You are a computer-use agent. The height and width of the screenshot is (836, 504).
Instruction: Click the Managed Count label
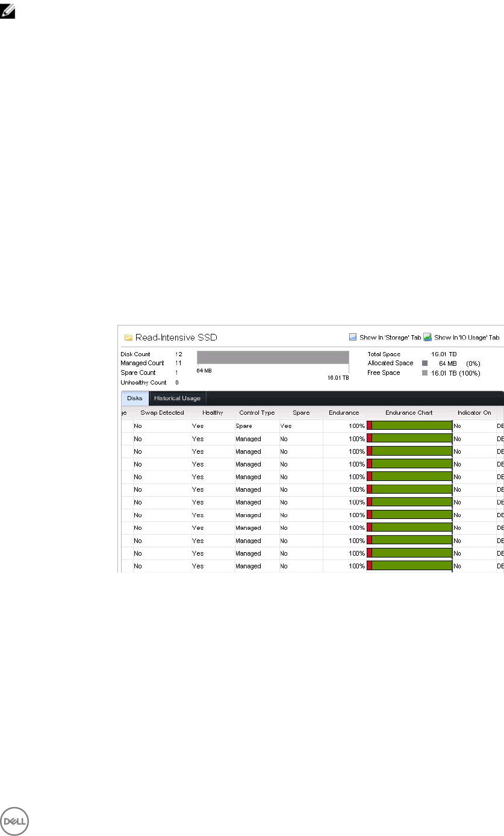(142, 363)
